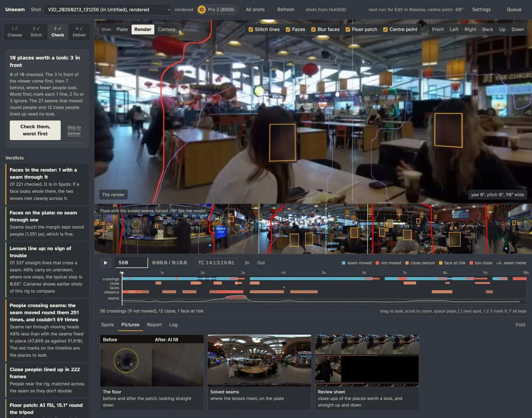This screenshot has height=418, width=532.
Task: Click the seam meter legend icon
Action: 499,263
